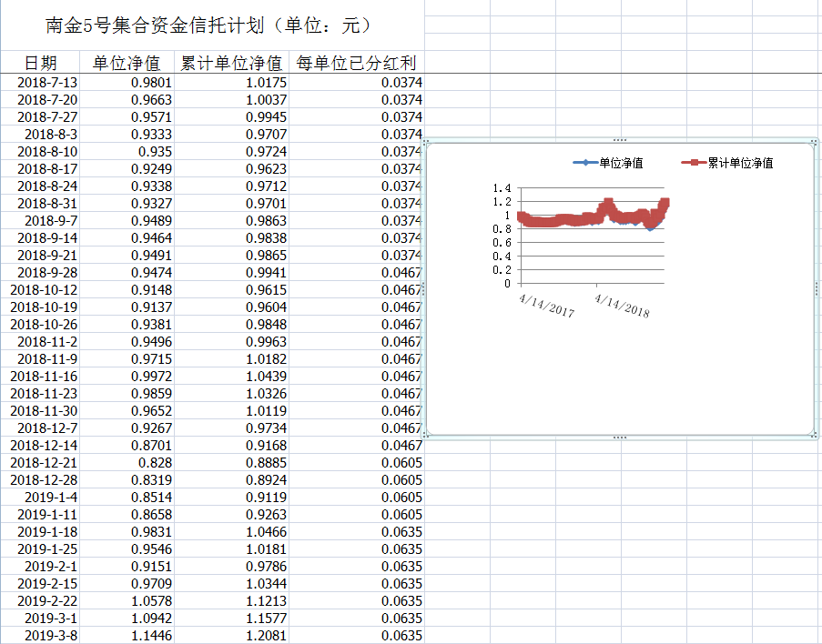Click the 1.4 vertical axis label
This screenshot has height=644, width=822.
[x=502, y=188]
